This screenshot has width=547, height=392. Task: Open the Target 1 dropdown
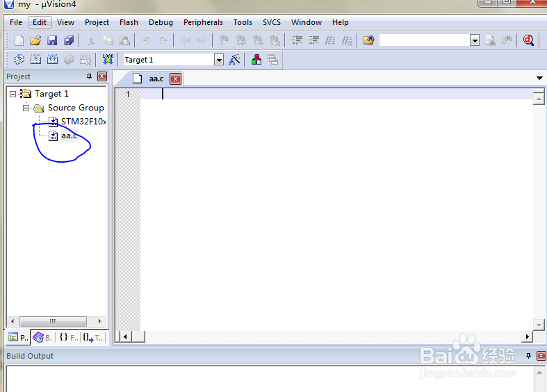[219, 60]
